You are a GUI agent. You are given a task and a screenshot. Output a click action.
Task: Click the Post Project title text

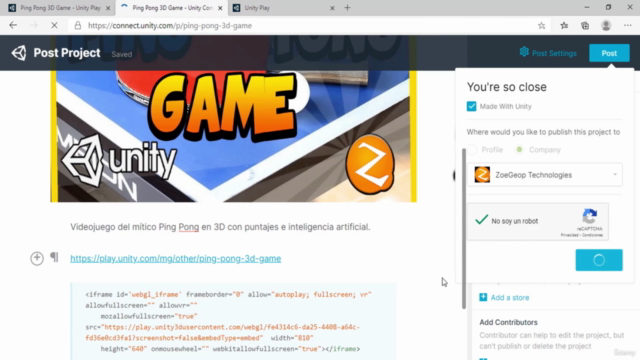tap(67, 53)
